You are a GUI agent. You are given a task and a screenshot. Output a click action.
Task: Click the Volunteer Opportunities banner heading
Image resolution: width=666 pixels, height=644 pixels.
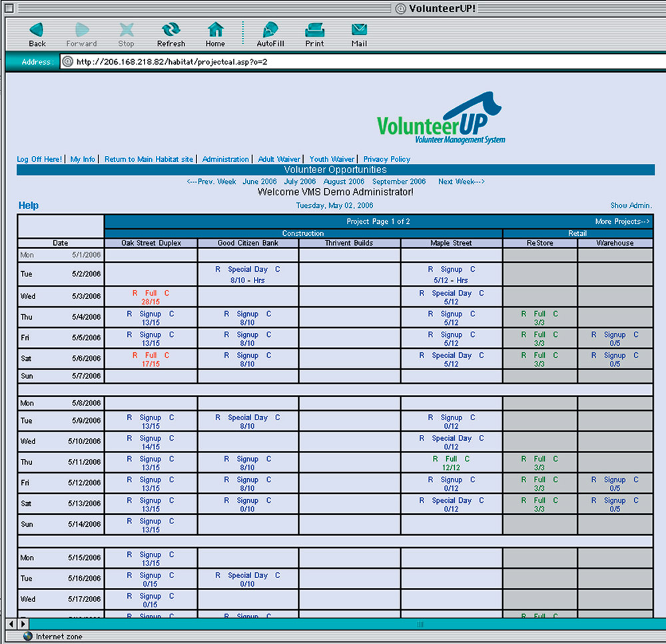coord(335,170)
